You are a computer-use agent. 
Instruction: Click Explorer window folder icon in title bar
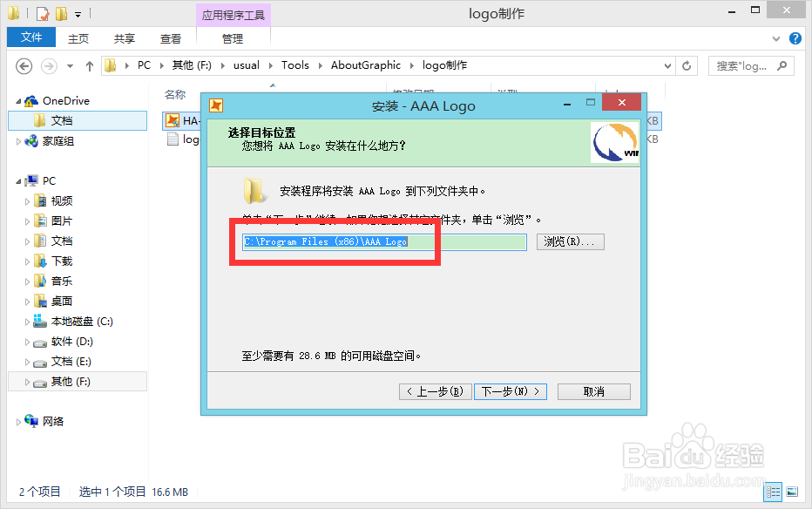[14, 13]
